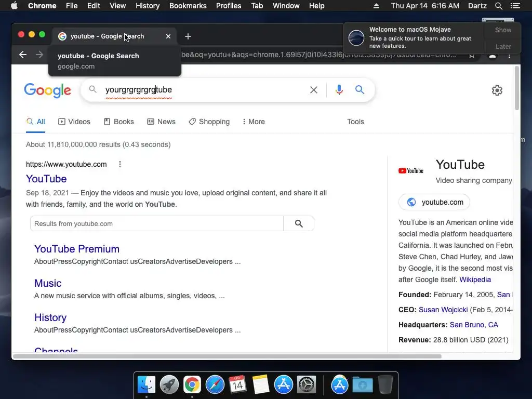532x399 pixels.
Task: Bookmark page using star icon in address bar
Action: pos(472,55)
